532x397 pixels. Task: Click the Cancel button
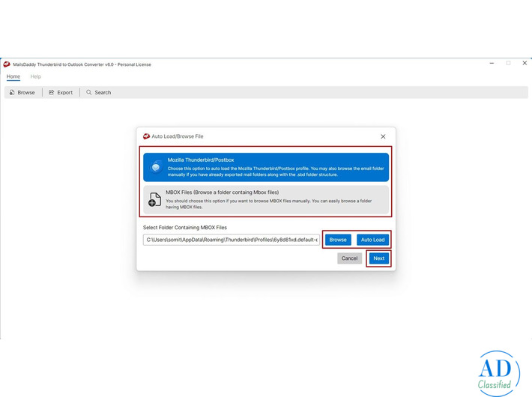point(349,258)
